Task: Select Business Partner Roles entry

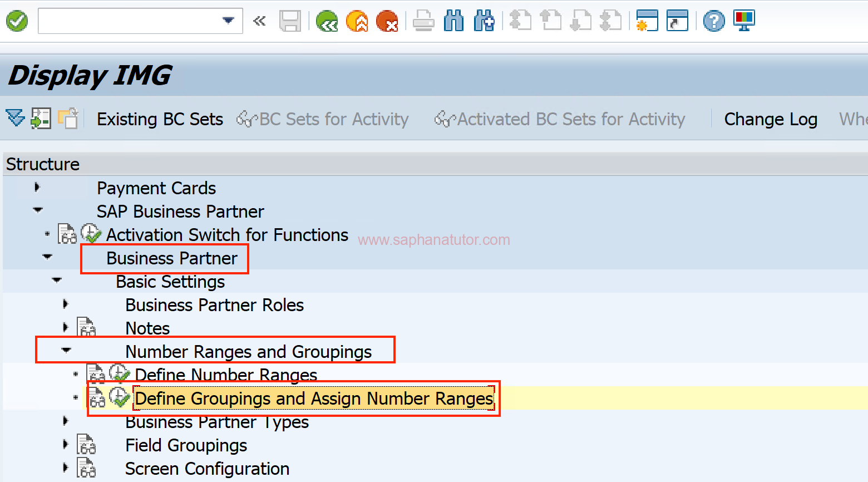Action: coord(214,305)
